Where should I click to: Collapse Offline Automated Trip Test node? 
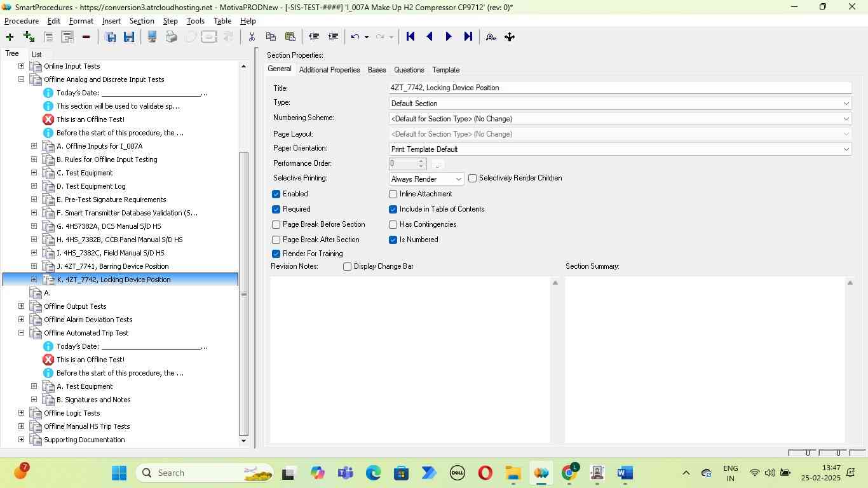pos(21,333)
